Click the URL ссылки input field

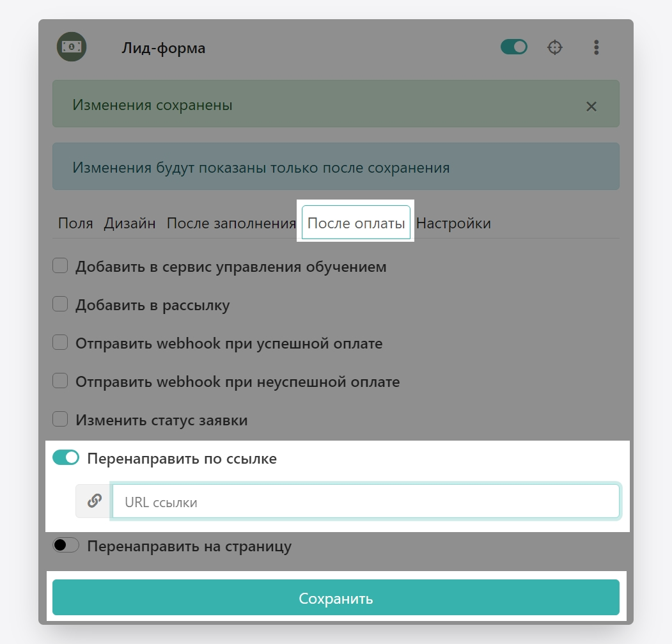[x=365, y=501]
